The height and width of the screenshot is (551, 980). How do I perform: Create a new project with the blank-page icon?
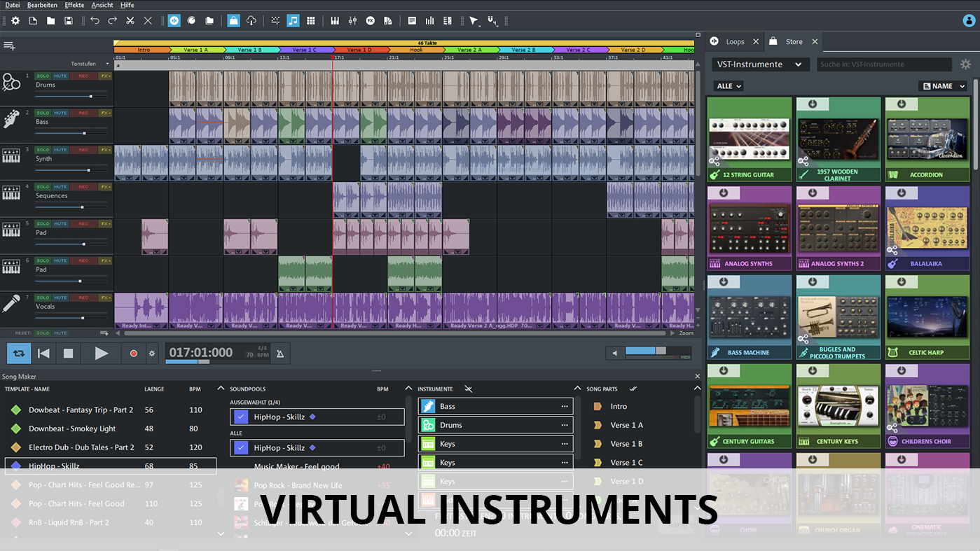point(33,21)
